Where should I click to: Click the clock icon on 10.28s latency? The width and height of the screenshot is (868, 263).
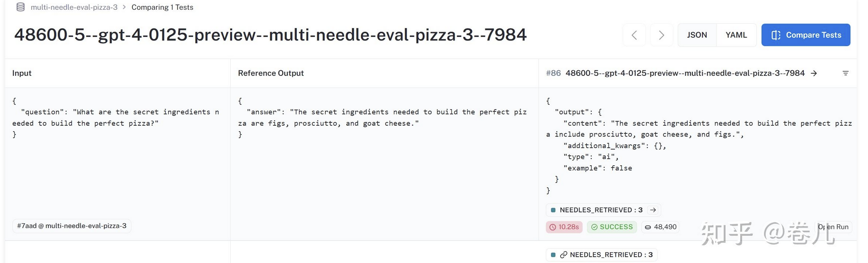tap(552, 227)
